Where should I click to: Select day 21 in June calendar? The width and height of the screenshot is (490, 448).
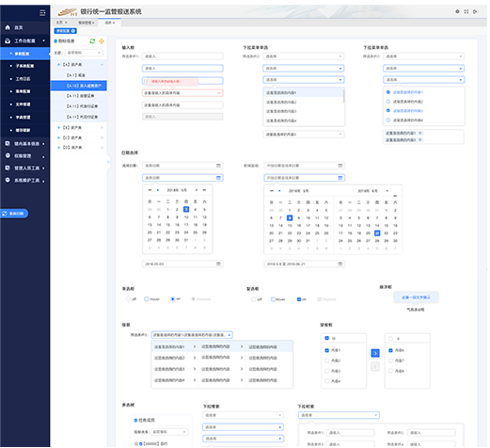pos(377,233)
